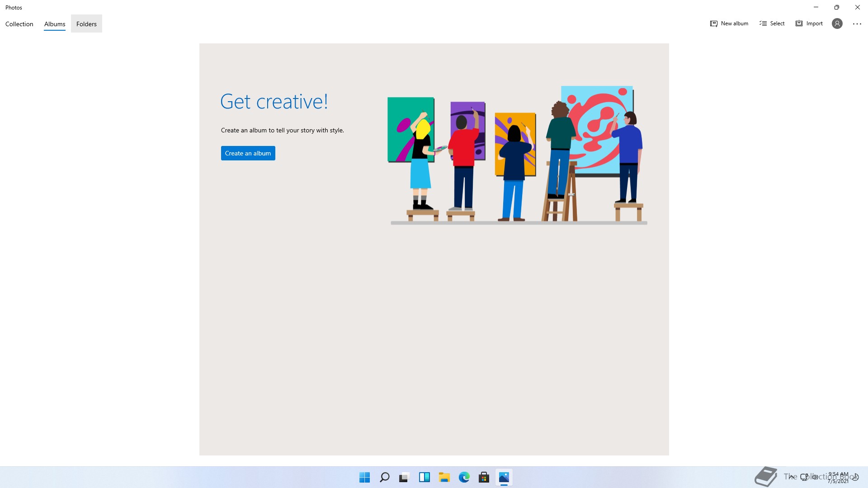Viewport: 868px width, 488px height.
Task: Click the New album icon
Action: tap(714, 23)
